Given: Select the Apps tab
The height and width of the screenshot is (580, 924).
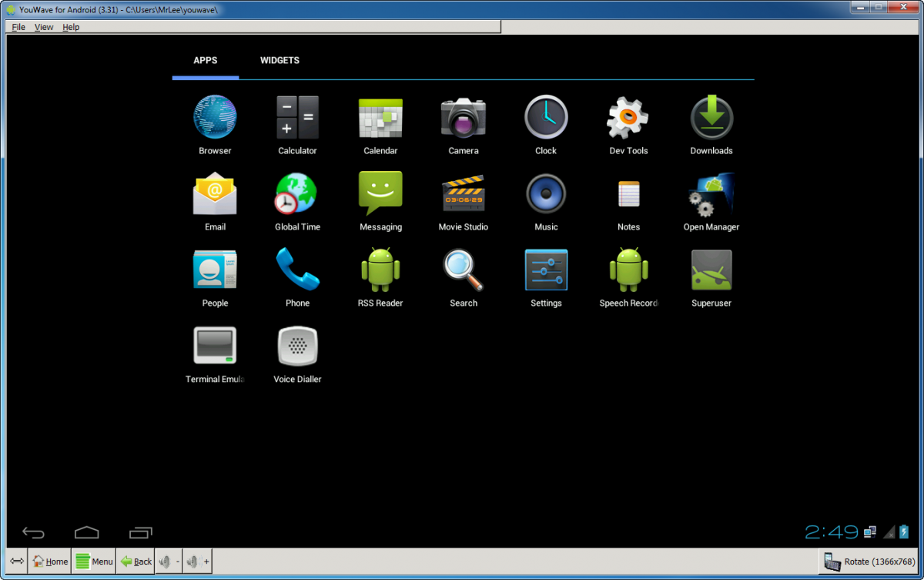Looking at the screenshot, I should [206, 61].
